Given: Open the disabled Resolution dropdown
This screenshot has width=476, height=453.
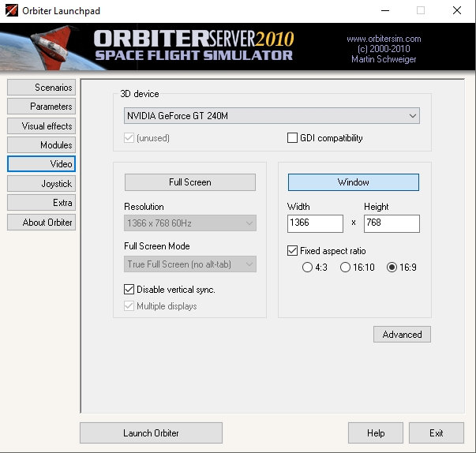Looking at the screenshot, I should click(190, 223).
